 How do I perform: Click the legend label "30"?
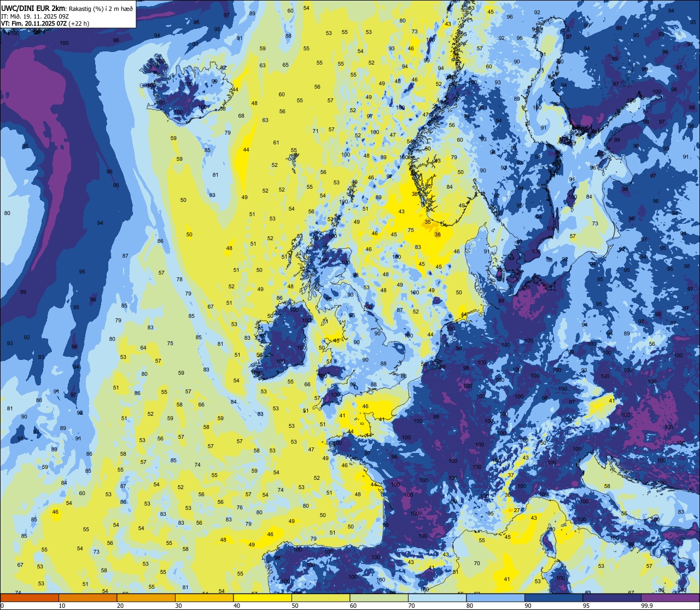coord(178,606)
